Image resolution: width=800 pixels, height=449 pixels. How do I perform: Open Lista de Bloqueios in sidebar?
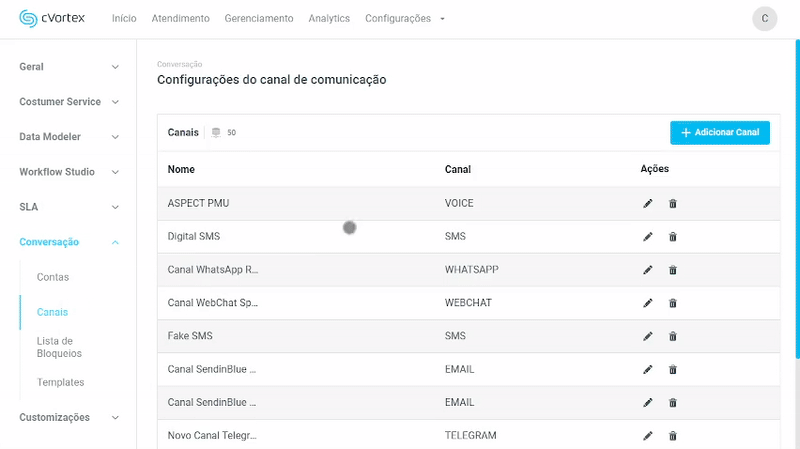pos(61,347)
